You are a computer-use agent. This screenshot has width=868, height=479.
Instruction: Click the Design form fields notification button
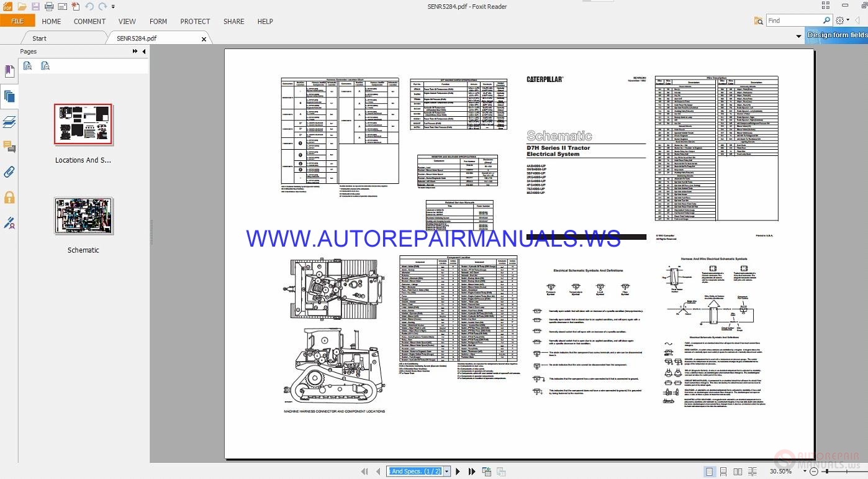click(x=836, y=35)
